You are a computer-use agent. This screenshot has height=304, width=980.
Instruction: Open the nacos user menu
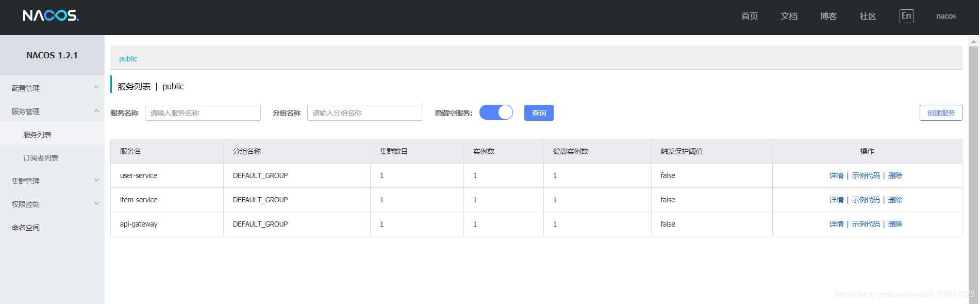coord(946,16)
